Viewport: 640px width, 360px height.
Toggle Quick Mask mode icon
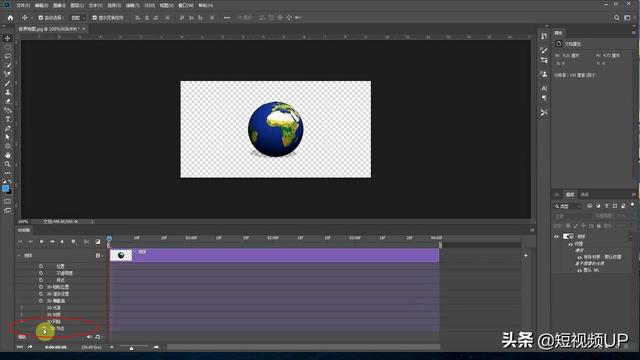7,201
